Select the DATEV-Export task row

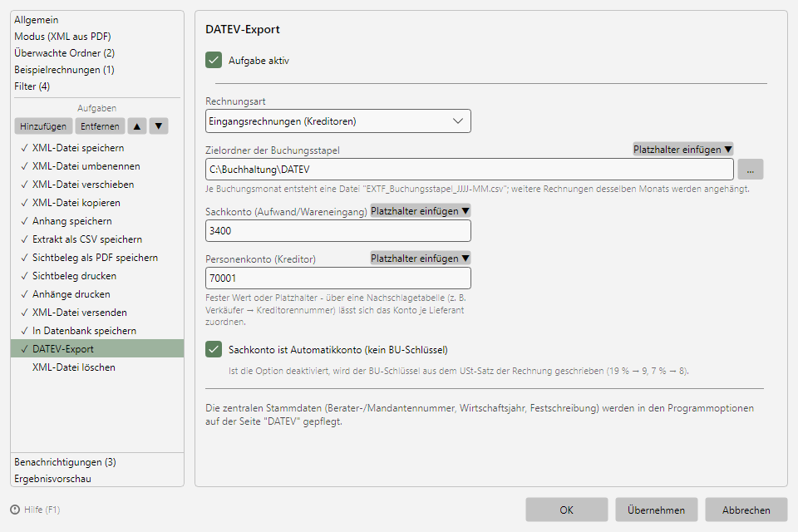(97, 349)
